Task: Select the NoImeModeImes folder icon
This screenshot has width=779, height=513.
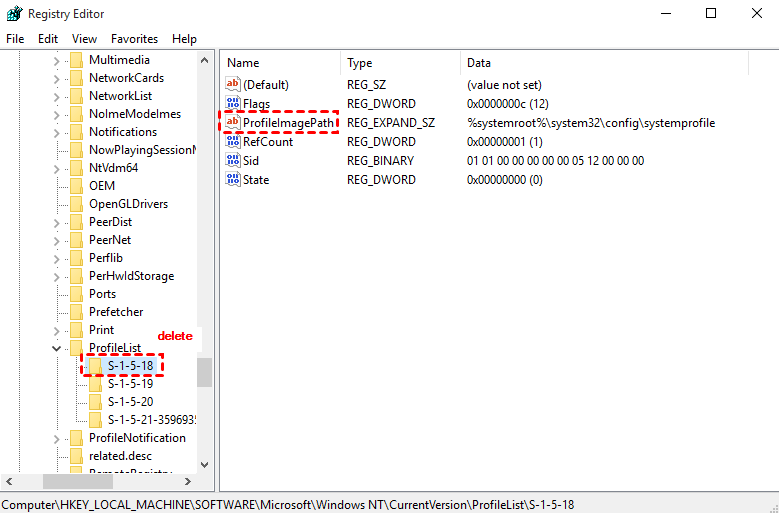Action: (x=77, y=114)
